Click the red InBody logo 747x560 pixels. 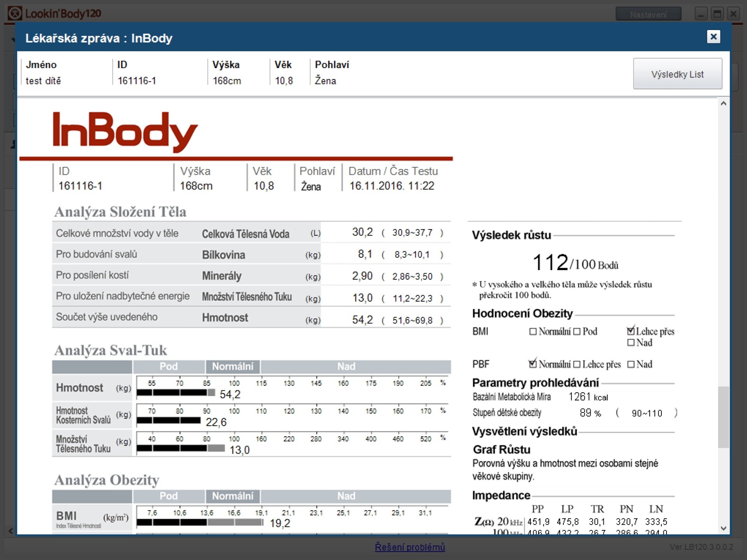125,132
